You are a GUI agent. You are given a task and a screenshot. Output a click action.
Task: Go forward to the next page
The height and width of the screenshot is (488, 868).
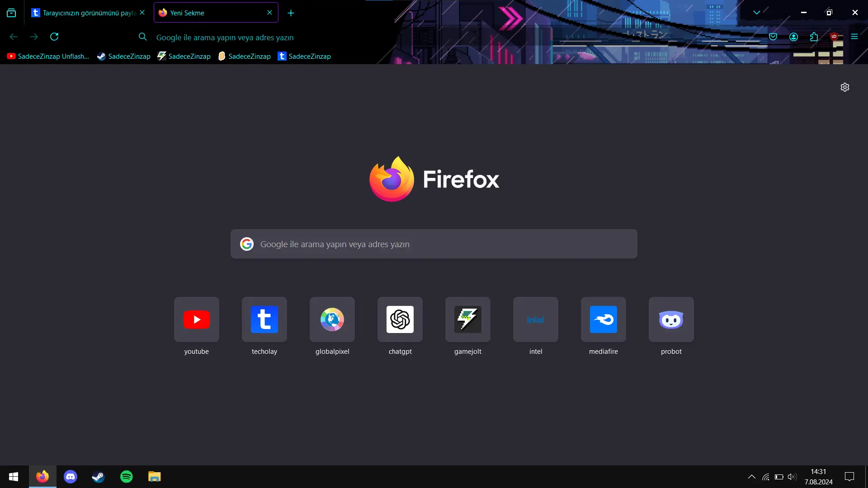tap(34, 37)
